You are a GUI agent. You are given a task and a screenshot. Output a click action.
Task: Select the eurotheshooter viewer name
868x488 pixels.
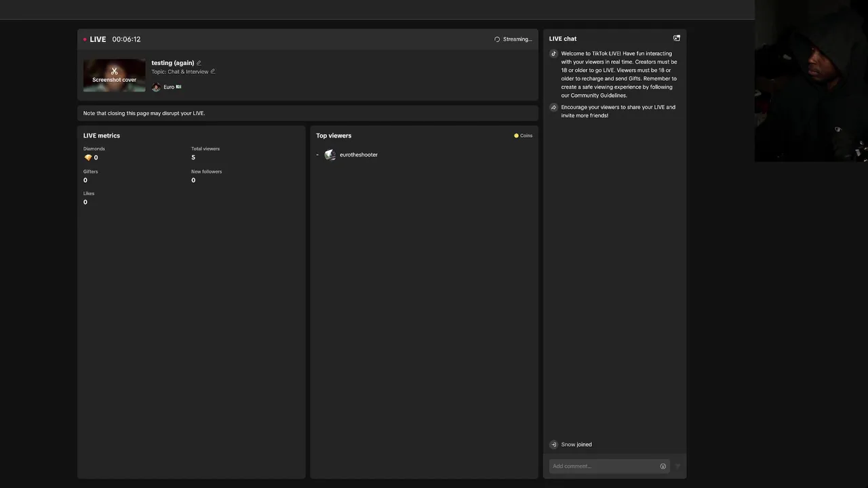pyautogui.click(x=359, y=155)
